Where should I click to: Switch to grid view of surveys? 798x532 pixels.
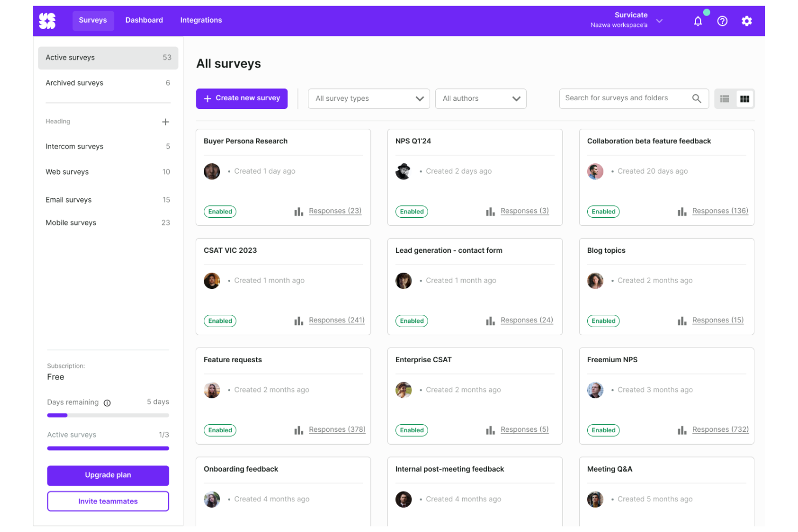click(745, 98)
